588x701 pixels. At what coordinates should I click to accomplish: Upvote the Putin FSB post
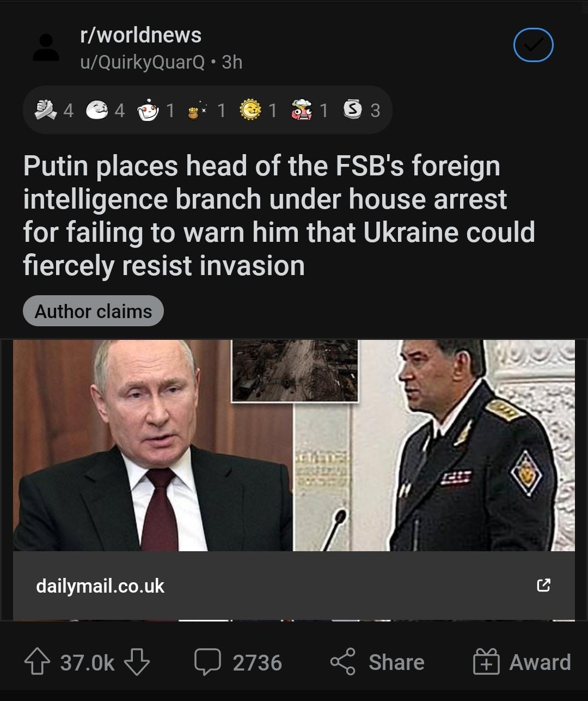(37, 662)
